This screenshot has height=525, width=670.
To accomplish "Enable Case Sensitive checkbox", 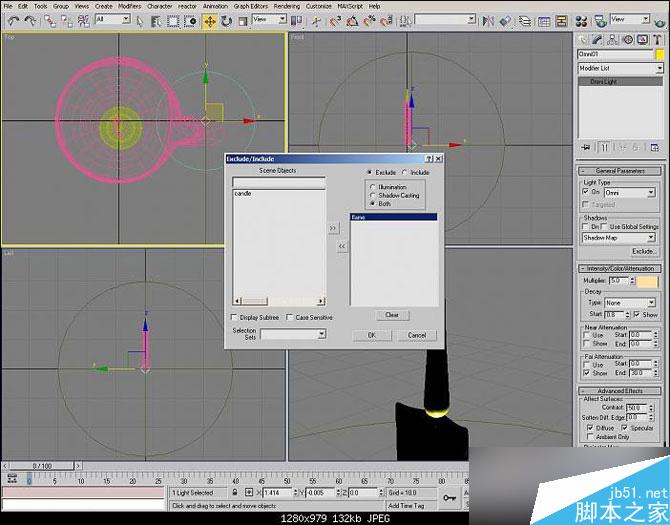I will 290,317.
